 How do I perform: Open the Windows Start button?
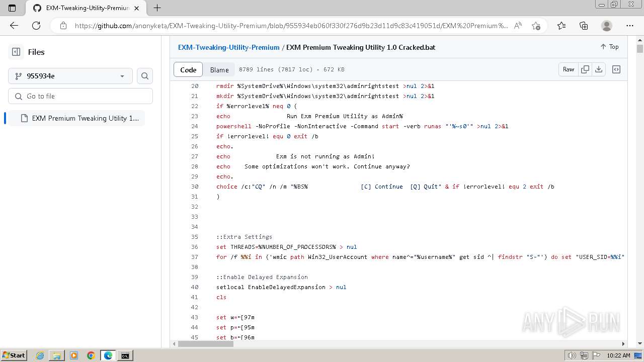point(14,355)
